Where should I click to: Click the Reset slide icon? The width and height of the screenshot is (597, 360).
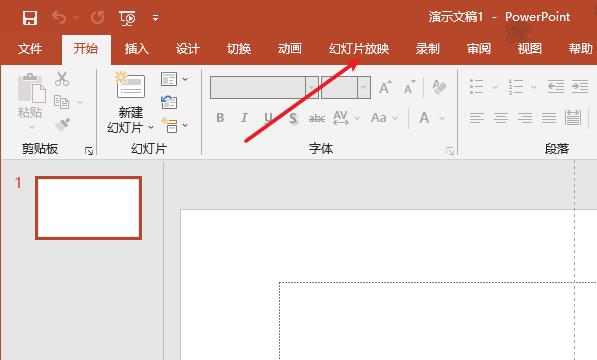169,102
